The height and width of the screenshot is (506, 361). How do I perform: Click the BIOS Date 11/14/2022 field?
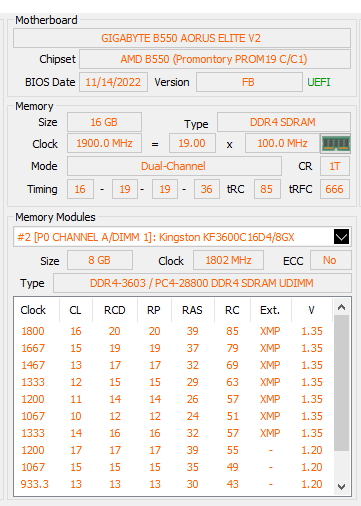pyautogui.click(x=113, y=82)
